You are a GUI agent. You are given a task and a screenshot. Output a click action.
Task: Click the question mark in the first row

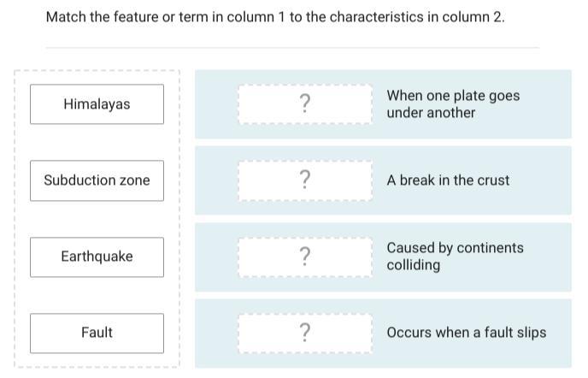[305, 103]
